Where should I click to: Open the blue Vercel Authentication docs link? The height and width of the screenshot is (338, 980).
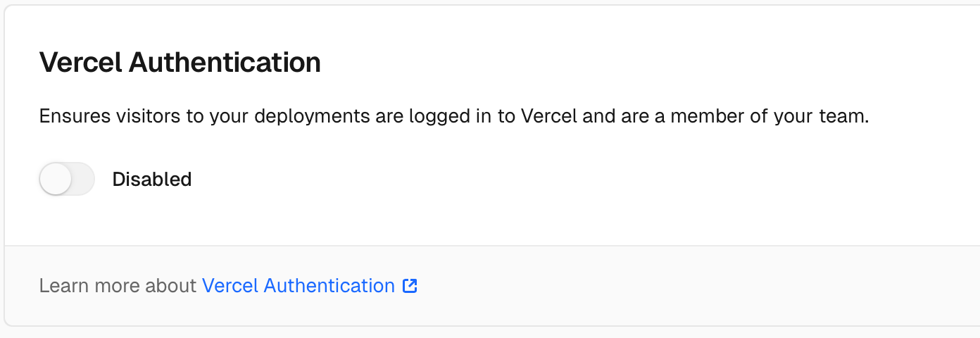(x=299, y=286)
